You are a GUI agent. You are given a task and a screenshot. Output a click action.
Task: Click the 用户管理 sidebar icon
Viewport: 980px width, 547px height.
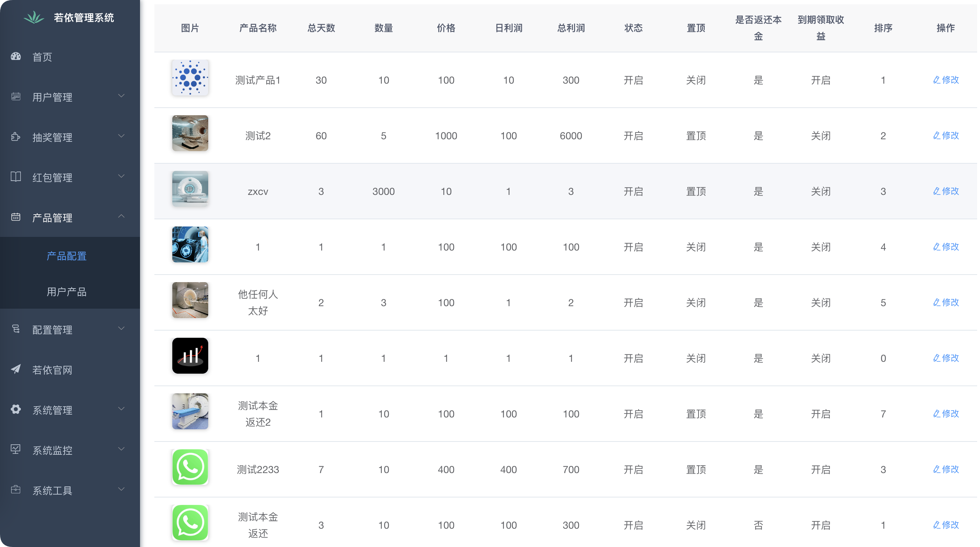pos(16,97)
